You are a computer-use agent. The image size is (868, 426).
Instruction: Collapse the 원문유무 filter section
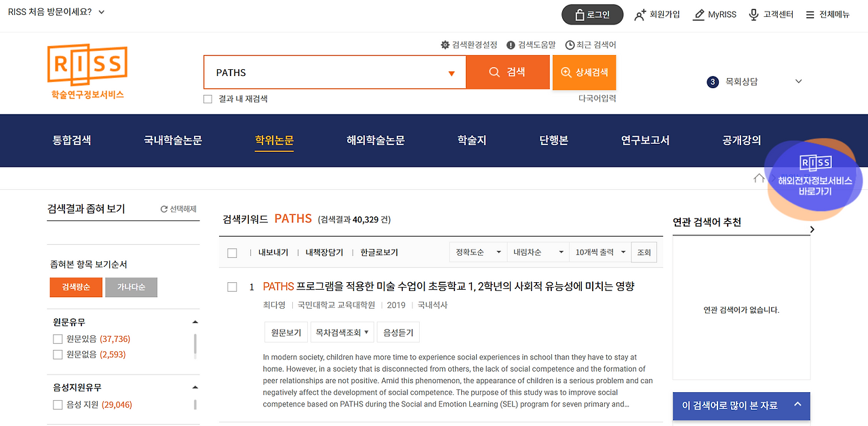(195, 322)
